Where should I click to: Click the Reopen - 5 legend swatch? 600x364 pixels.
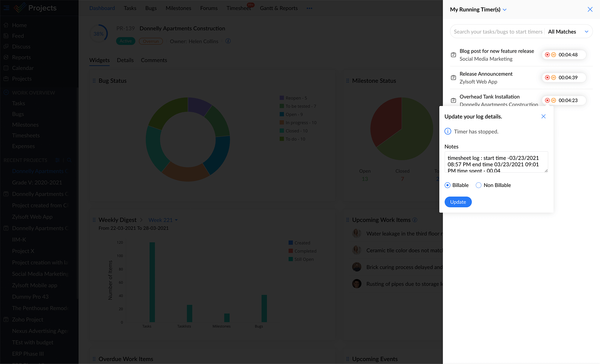[x=282, y=98]
